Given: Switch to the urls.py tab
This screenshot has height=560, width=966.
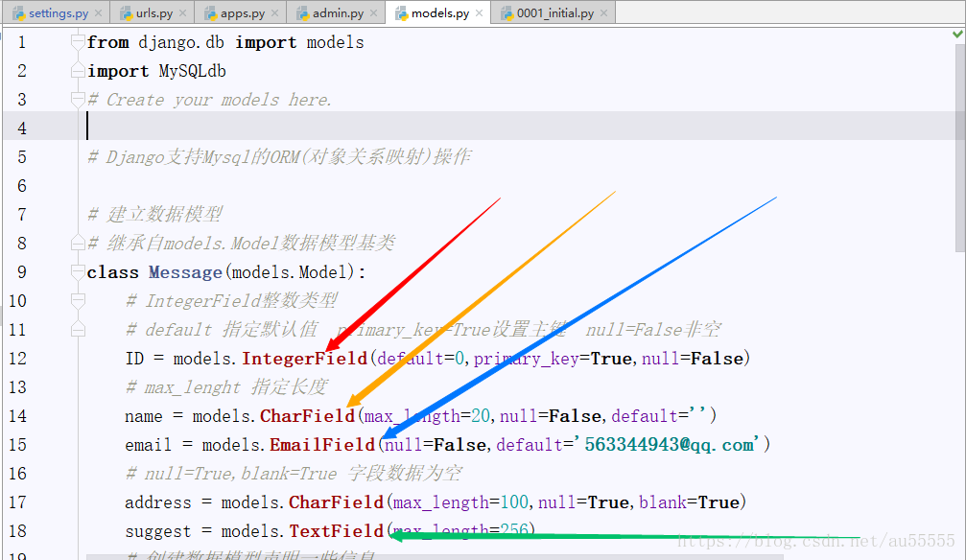Looking at the screenshot, I should click(x=153, y=12).
